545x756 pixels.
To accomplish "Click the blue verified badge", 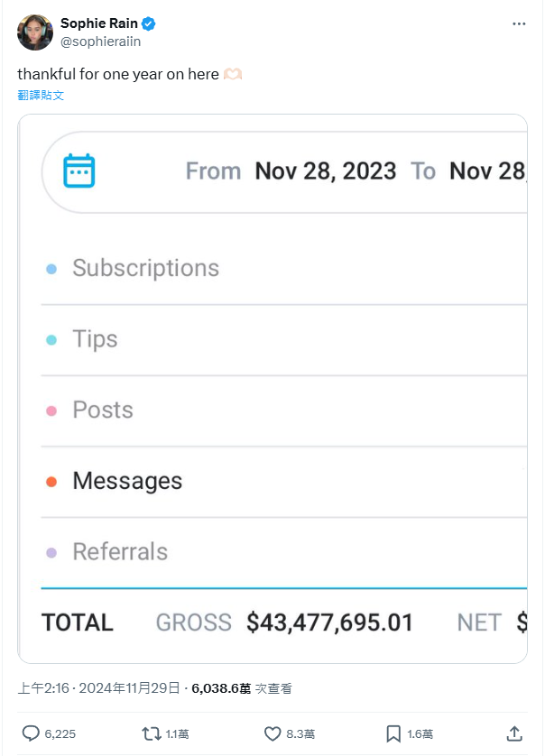I will click(x=149, y=23).
